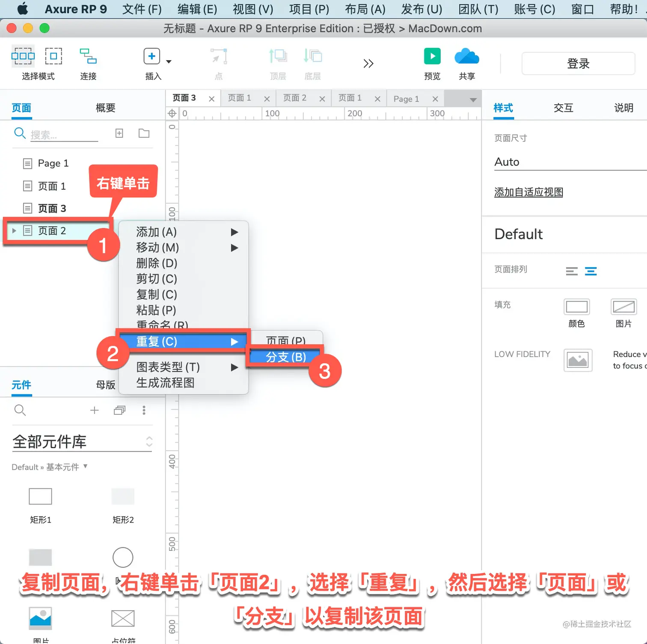
Task: Choose 图表类型 (T) in context menu
Action: tap(184, 367)
